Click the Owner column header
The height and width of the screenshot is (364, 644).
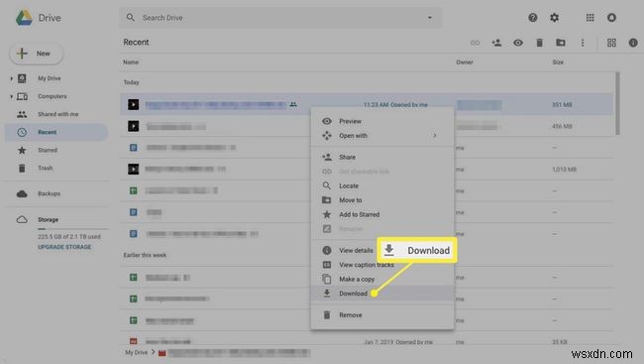(465, 62)
